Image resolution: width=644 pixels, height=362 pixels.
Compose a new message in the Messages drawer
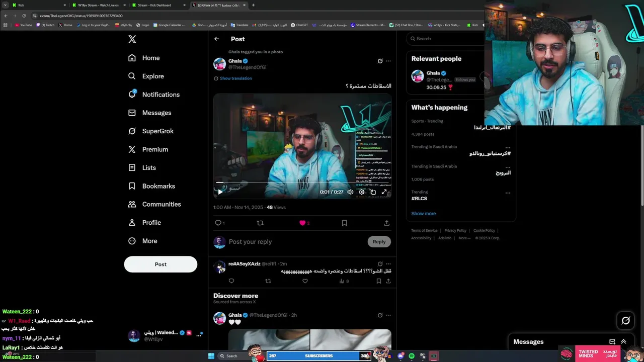pos(612,342)
